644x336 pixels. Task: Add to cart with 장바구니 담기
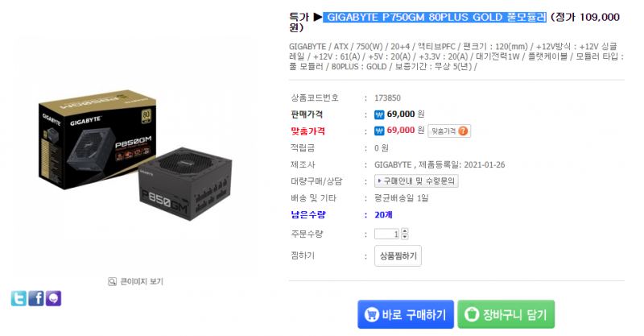(x=506, y=314)
